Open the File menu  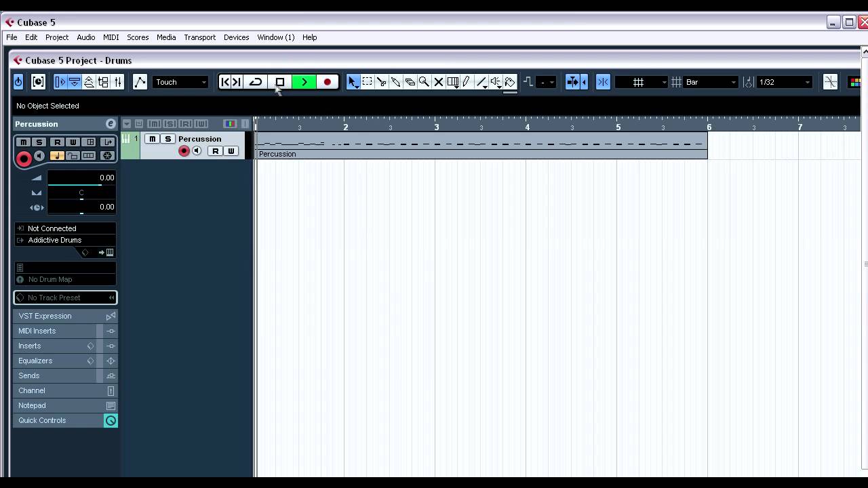pyautogui.click(x=12, y=37)
